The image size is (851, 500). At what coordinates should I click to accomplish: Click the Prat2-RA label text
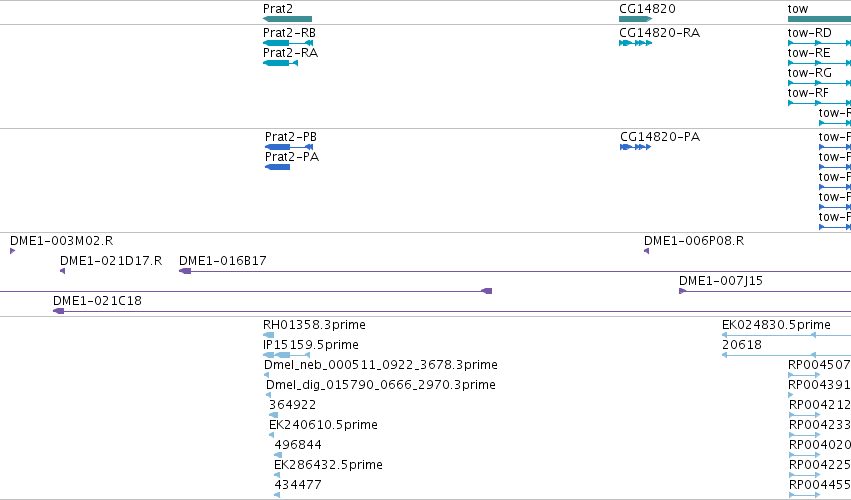tap(290, 53)
